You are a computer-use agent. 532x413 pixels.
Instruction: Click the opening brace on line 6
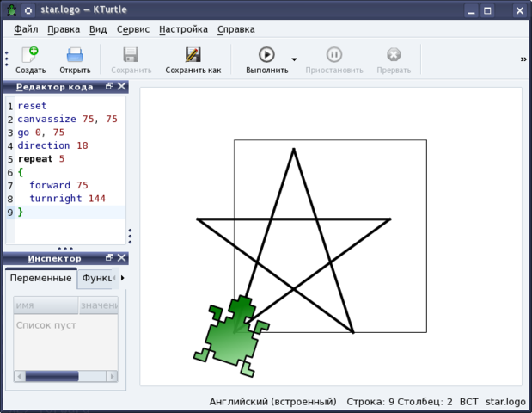(21, 172)
